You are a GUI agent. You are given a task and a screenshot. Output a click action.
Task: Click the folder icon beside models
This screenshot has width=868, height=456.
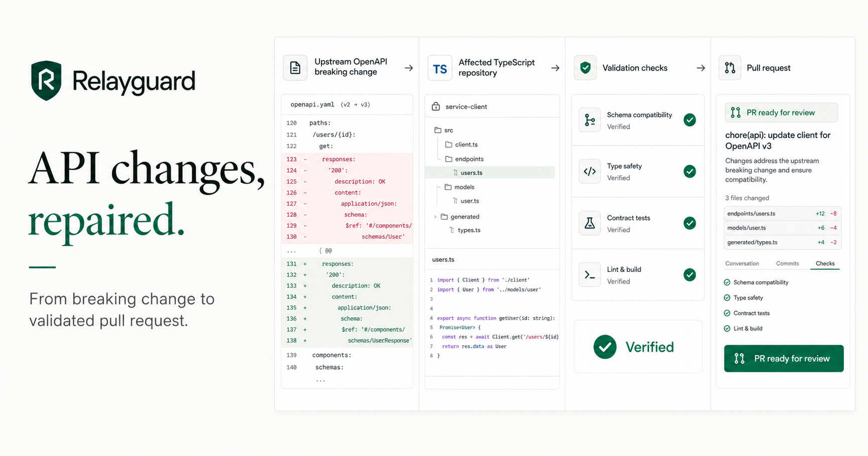(x=448, y=187)
